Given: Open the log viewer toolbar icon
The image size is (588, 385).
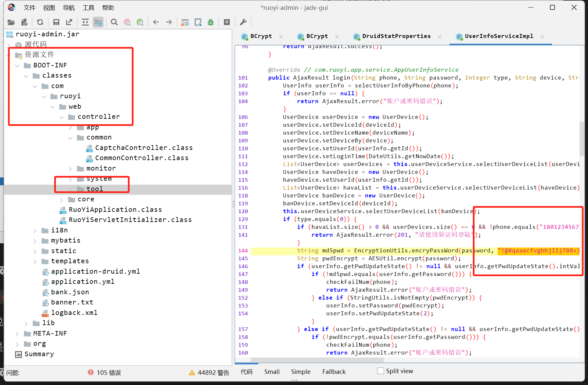Looking at the screenshot, I should (x=227, y=22).
